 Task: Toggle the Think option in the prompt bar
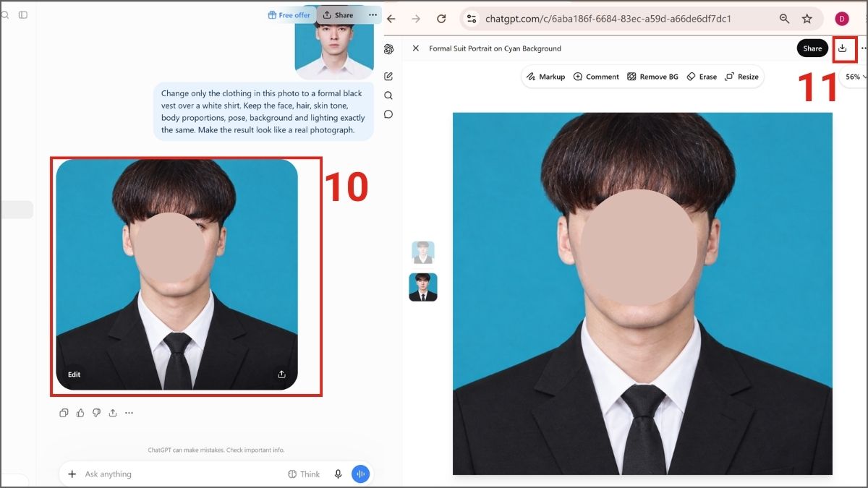coord(304,474)
